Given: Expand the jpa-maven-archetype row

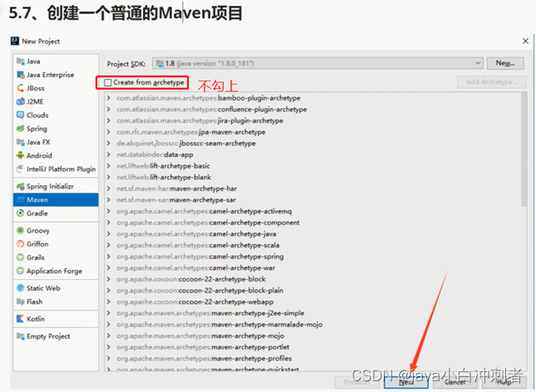Looking at the screenshot, I should [109, 132].
